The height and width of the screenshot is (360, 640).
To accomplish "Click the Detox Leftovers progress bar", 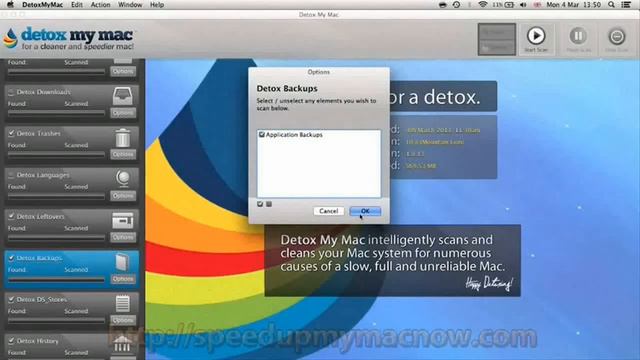I will [x=56, y=238].
